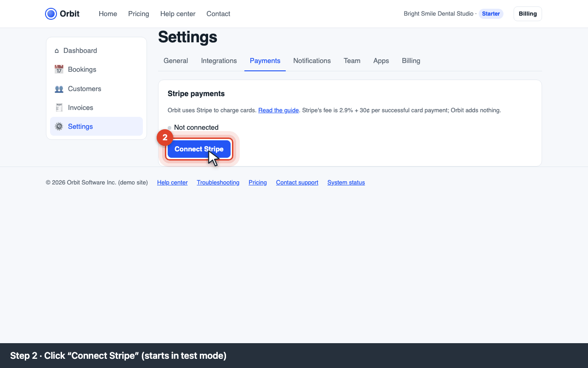Open the "Read the guide" link
The image size is (588, 368).
click(x=278, y=110)
